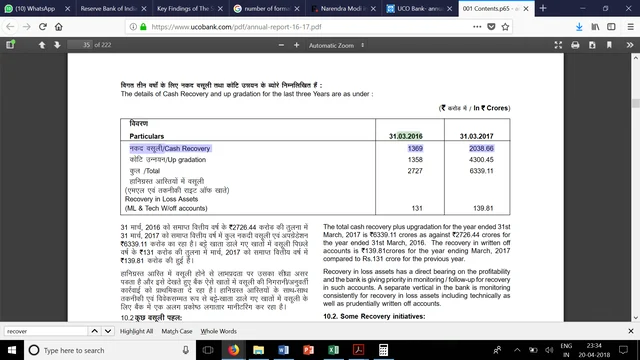Show site information icon in address bar
The width and height of the screenshot is (640, 360).
[133, 27]
